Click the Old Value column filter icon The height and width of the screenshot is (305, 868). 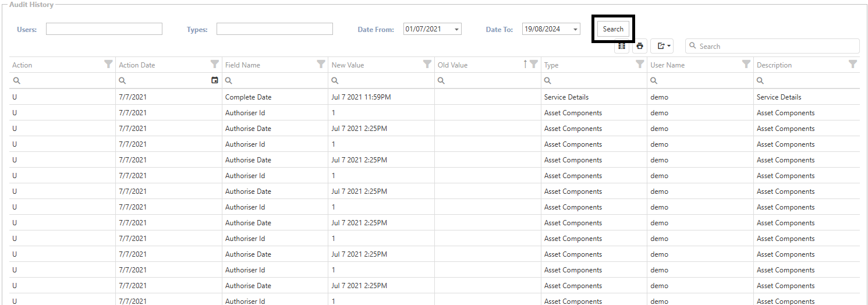click(x=533, y=65)
